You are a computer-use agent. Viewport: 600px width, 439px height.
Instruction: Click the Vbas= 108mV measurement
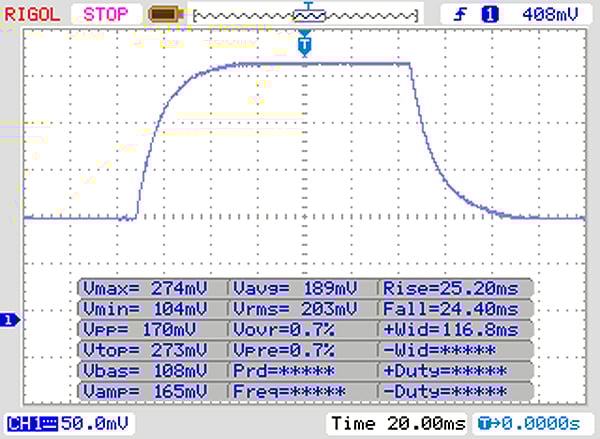pos(145,370)
